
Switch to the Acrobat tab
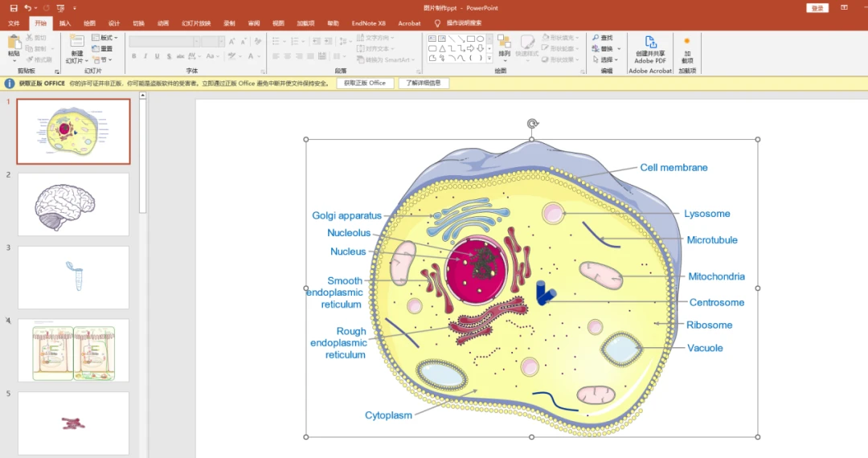click(409, 23)
